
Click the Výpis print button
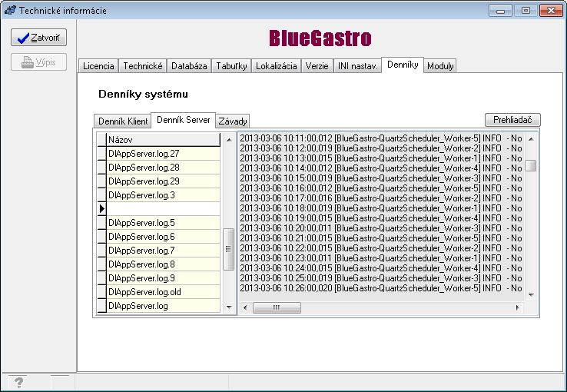point(38,61)
